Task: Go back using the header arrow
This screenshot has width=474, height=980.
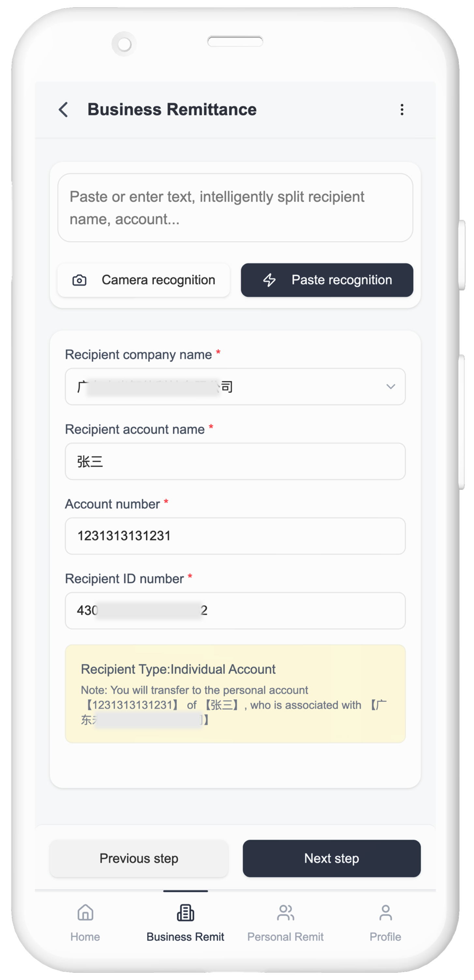Action: click(64, 109)
